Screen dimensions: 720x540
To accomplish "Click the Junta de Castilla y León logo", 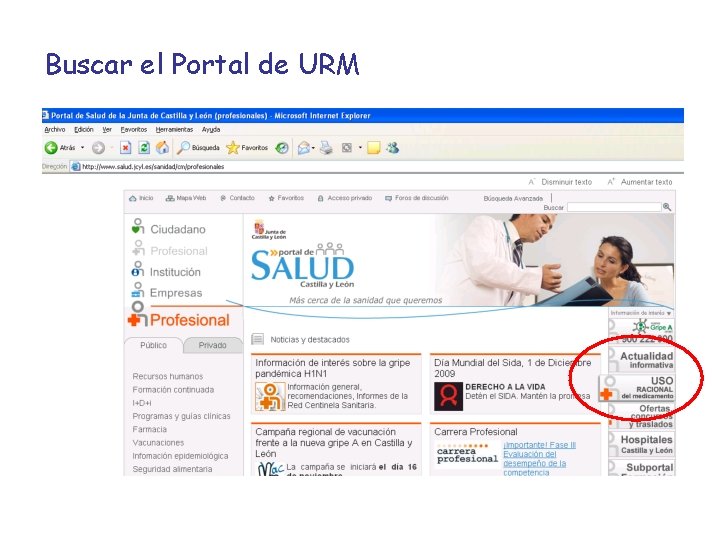I will (x=269, y=229).
